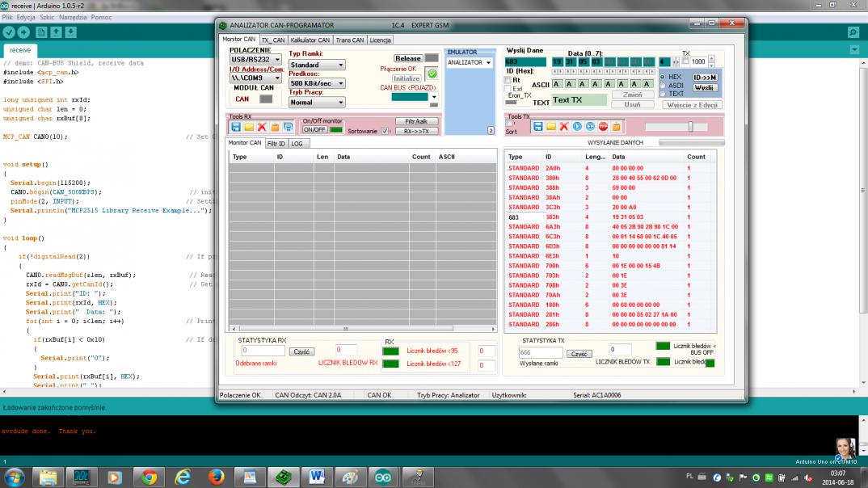The height and width of the screenshot is (488, 868).
Task: Click the Arduino Upload arrow icon
Action: click(24, 32)
